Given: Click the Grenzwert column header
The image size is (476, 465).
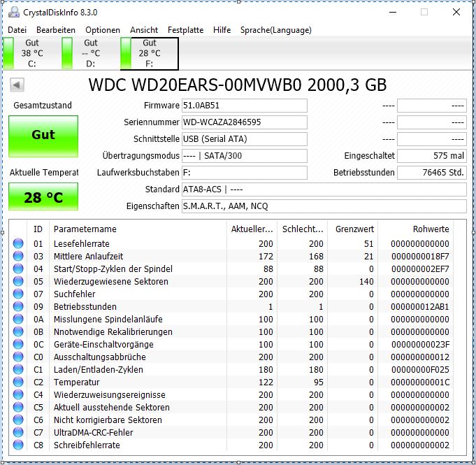Looking at the screenshot, I should click(354, 229).
